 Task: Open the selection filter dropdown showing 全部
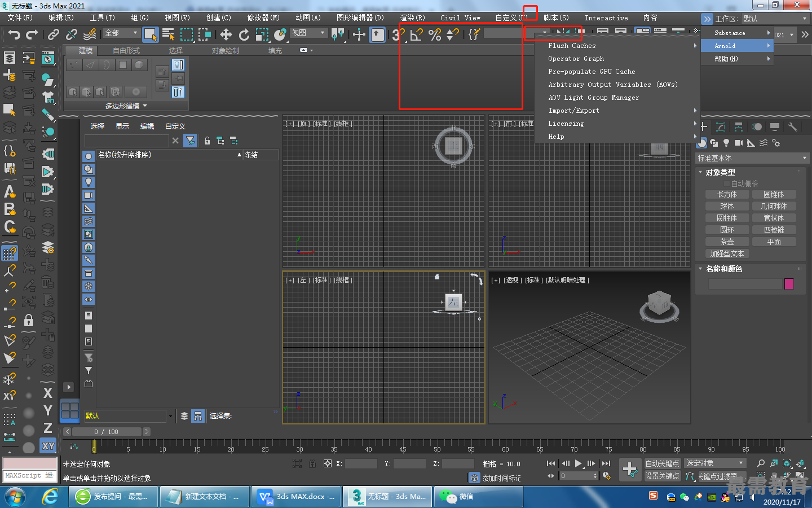pos(121,33)
